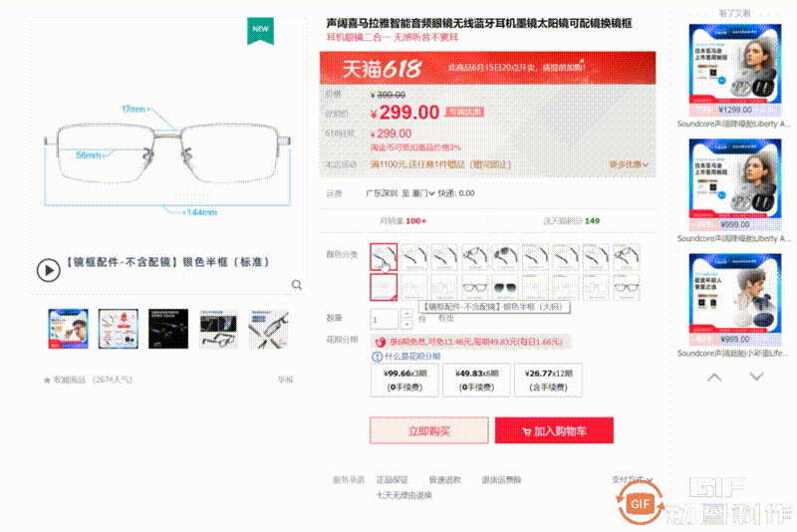Click the quantity input field
Image resolution: width=797 pixels, height=532 pixels.
pos(385,320)
